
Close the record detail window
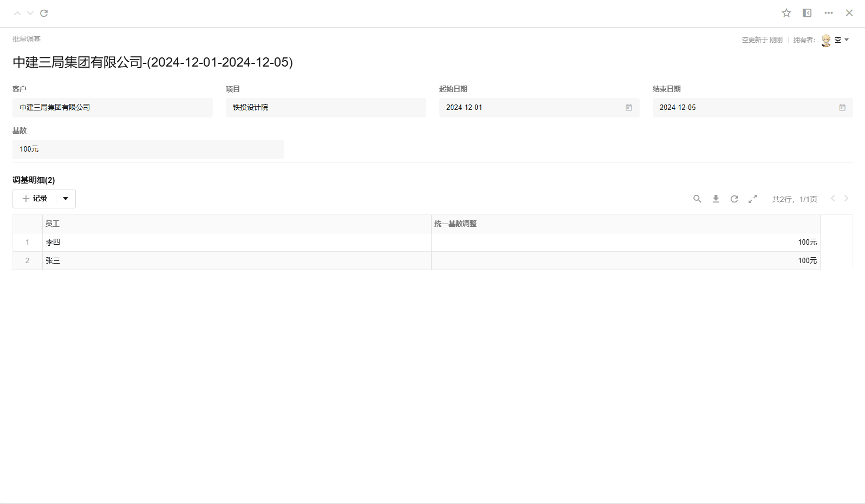[x=849, y=13]
